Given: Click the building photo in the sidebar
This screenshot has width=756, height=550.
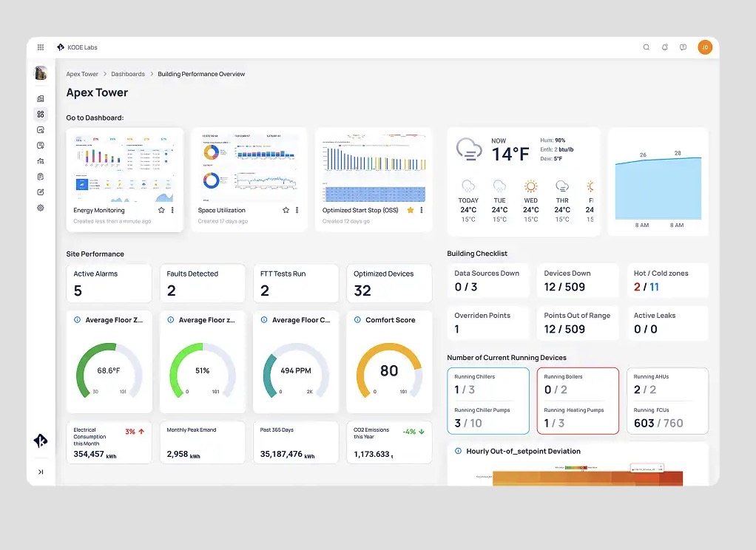Looking at the screenshot, I should click(x=41, y=72).
